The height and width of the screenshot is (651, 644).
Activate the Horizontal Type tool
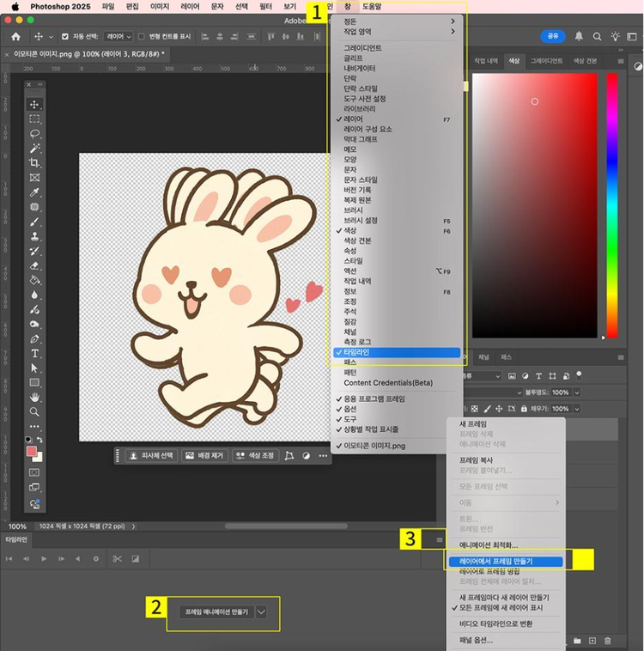coord(35,353)
